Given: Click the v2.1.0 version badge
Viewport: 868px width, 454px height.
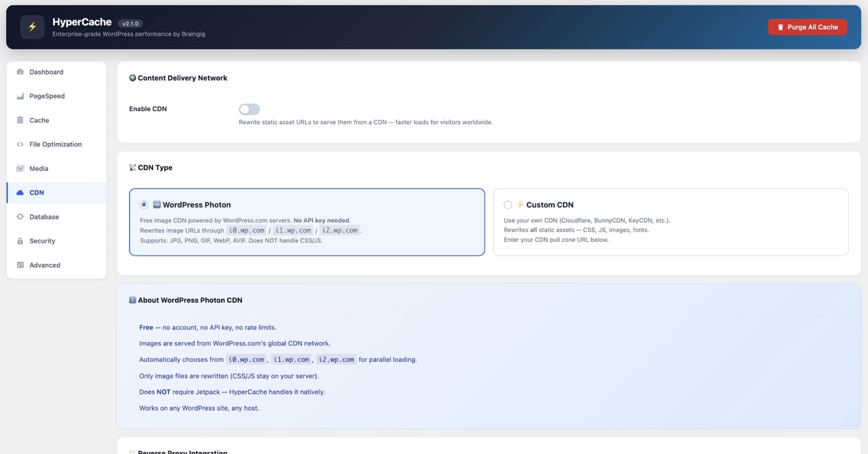Looking at the screenshot, I should [130, 24].
